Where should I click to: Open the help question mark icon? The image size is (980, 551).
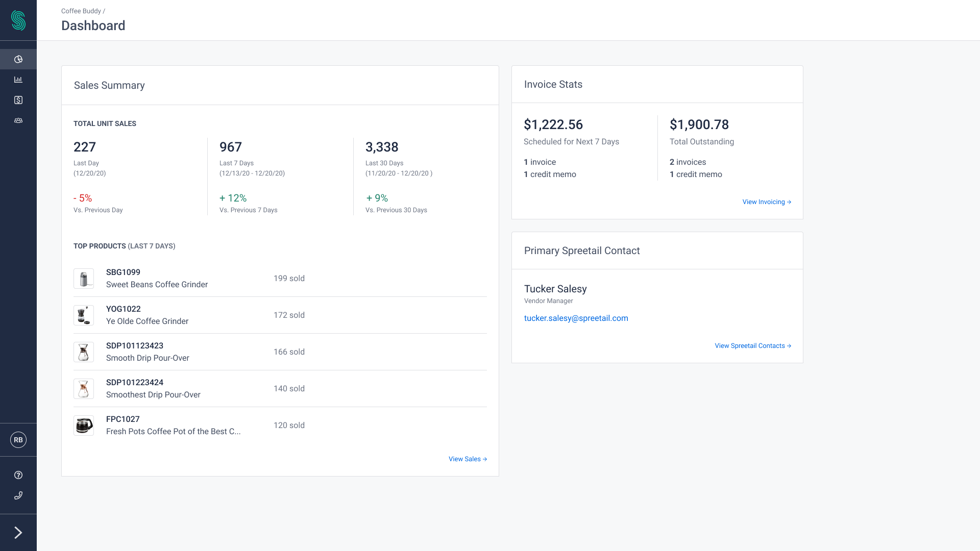click(18, 474)
